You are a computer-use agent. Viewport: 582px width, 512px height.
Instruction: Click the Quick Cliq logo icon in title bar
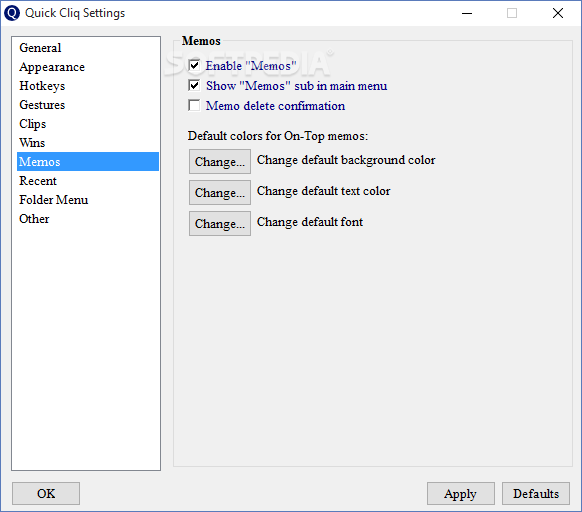tap(12, 13)
